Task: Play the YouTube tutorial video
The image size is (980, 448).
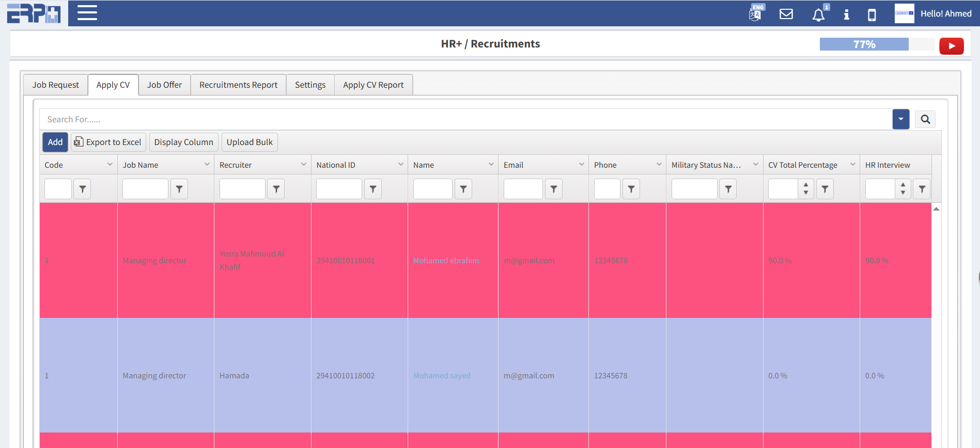Action: [951, 46]
